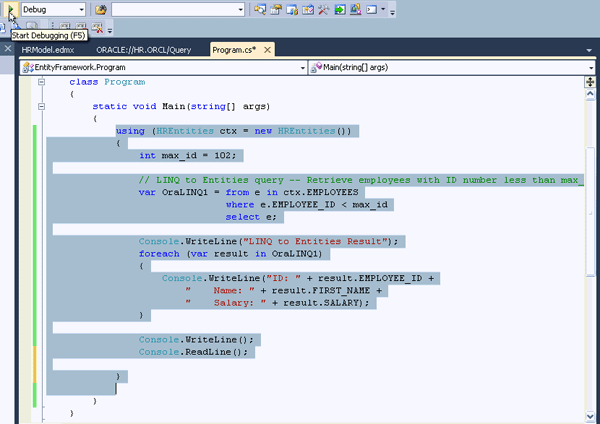Collapse the class Program outlining block
Image resolution: width=600 pixels, height=424 pixels.
point(41,81)
